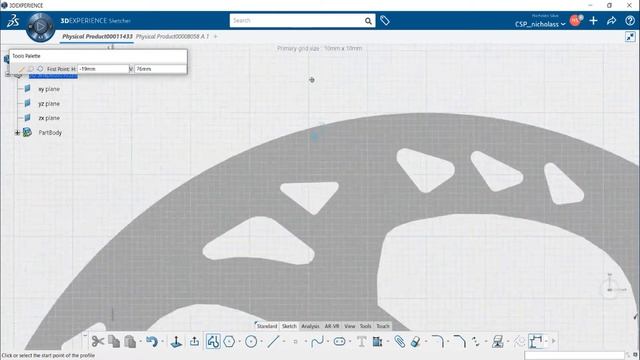Open the Line tool dropdown arrow
Image resolution: width=640 pixels, height=360 pixels.
284,342
